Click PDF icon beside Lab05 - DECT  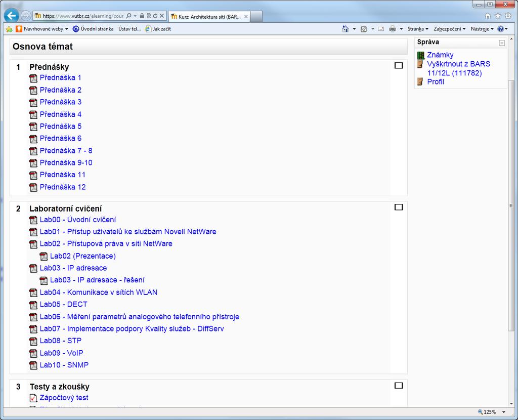point(33,305)
